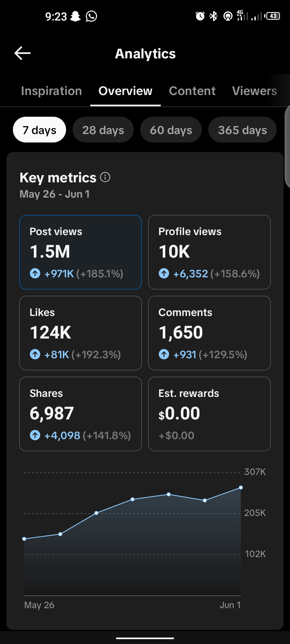
Task: Select the 60 days range chip
Action: point(171,130)
